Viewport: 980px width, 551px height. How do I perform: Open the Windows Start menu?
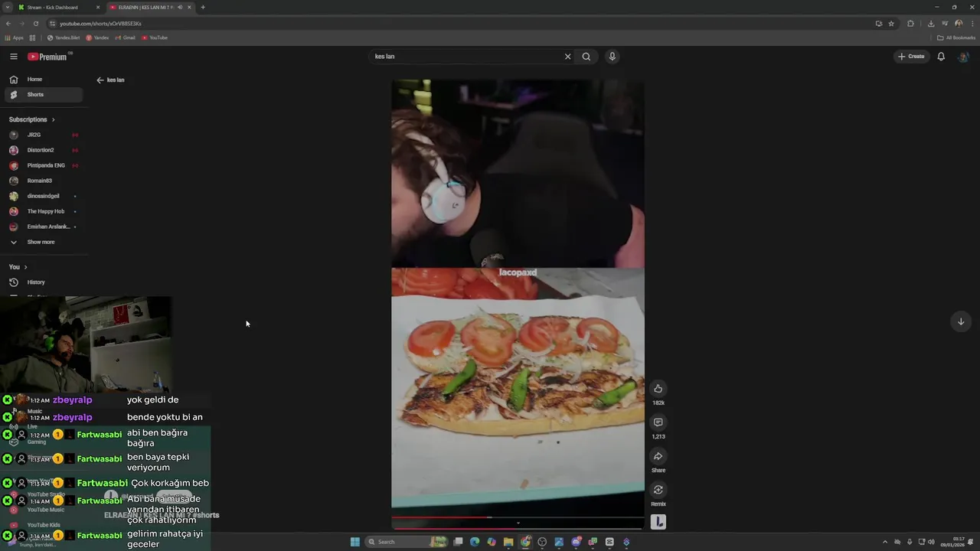pyautogui.click(x=355, y=542)
